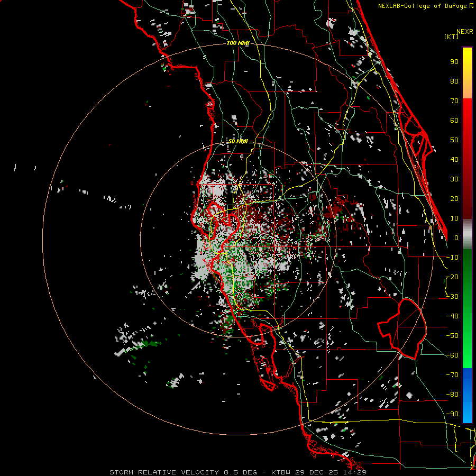Click the 10 value on velocity scale

pyautogui.click(x=454, y=218)
